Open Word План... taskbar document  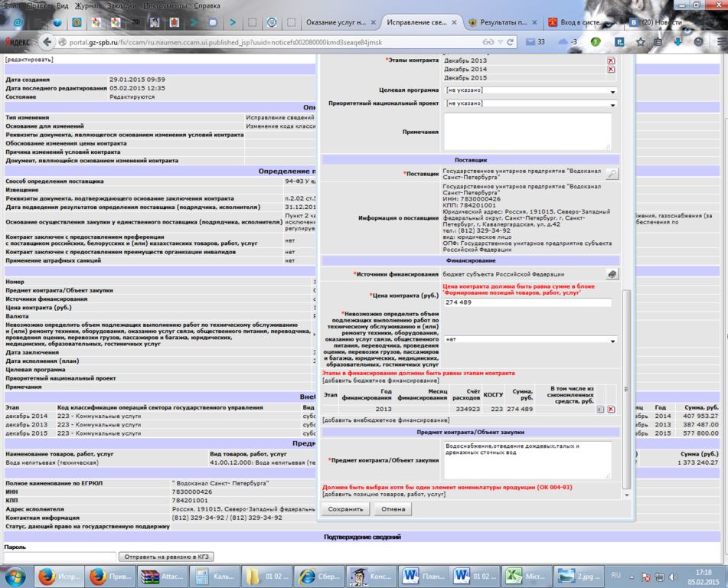click(x=423, y=577)
